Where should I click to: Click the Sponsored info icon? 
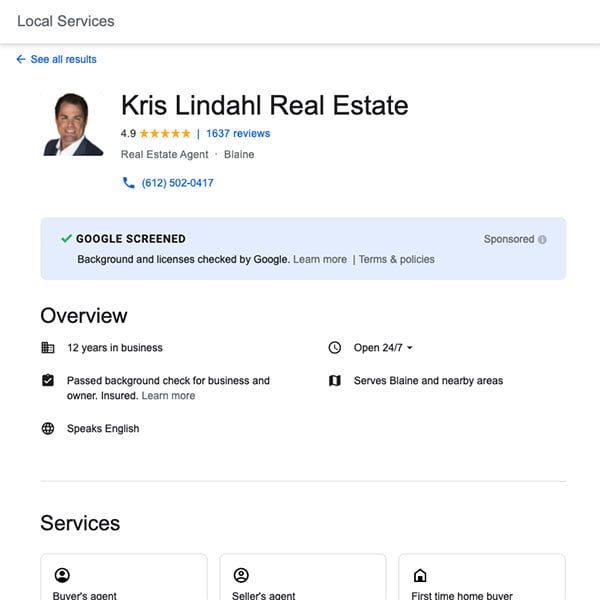tap(542, 240)
